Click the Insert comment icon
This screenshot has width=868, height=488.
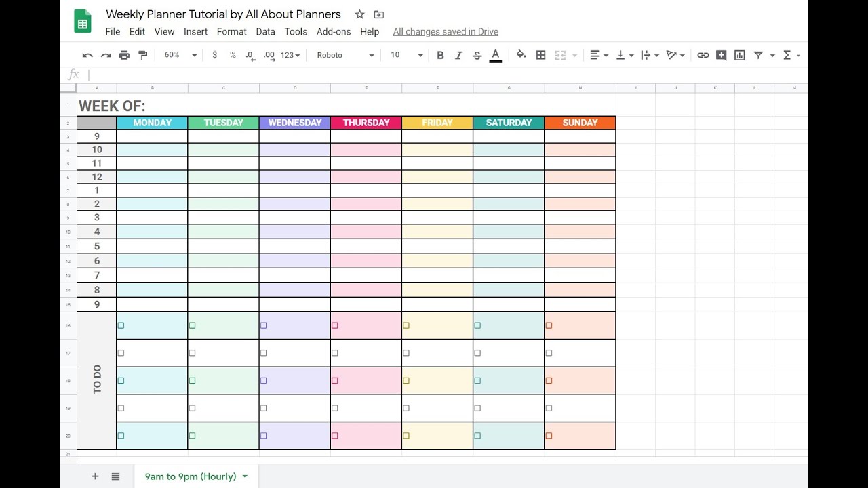[722, 55]
